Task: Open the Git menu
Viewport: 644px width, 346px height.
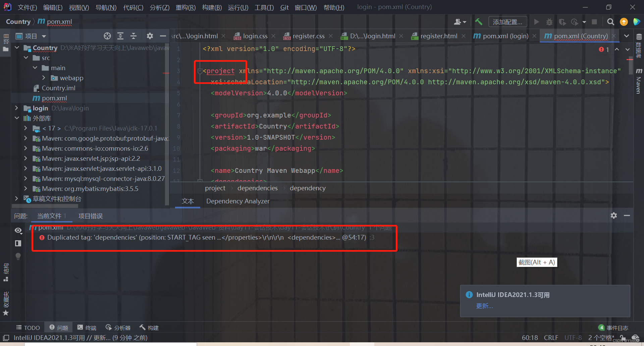Action: (x=284, y=7)
